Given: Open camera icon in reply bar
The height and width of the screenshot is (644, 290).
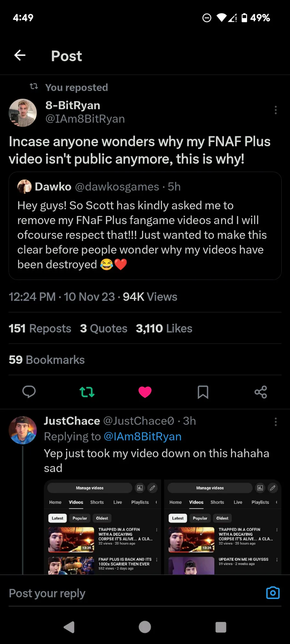Looking at the screenshot, I should [x=273, y=593].
